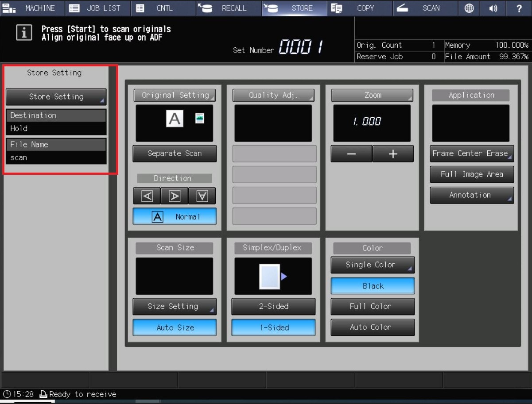This screenshot has height=404, width=532.
Task: Toggle Auto Size scan option
Action: coord(175,327)
